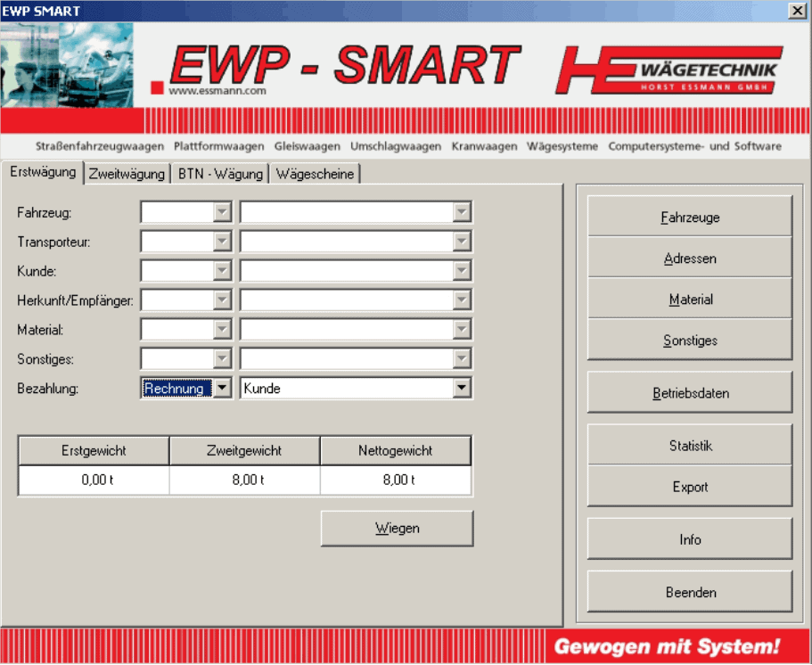Open the Herkunft/Empfänger name dropdown

coord(461,300)
